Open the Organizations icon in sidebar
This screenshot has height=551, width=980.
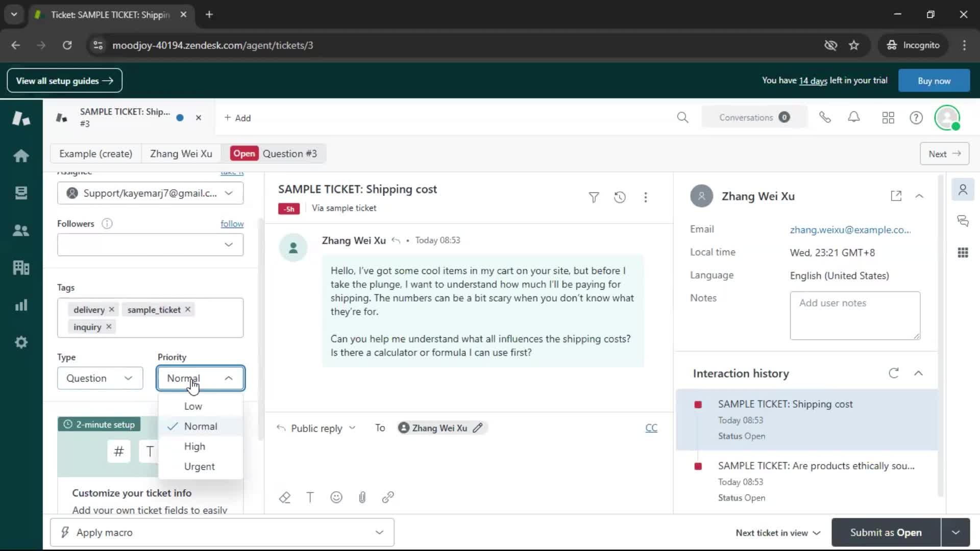click(21, 267)
